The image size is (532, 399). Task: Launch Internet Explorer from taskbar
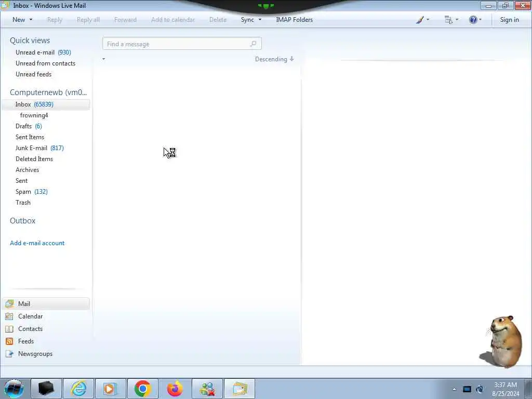pos(79,389)
